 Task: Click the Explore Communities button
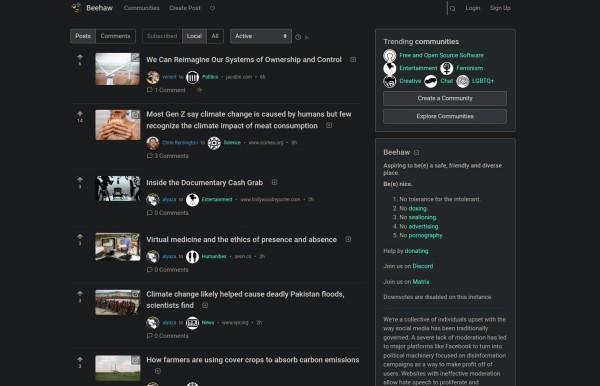click(x=445, y=116)
